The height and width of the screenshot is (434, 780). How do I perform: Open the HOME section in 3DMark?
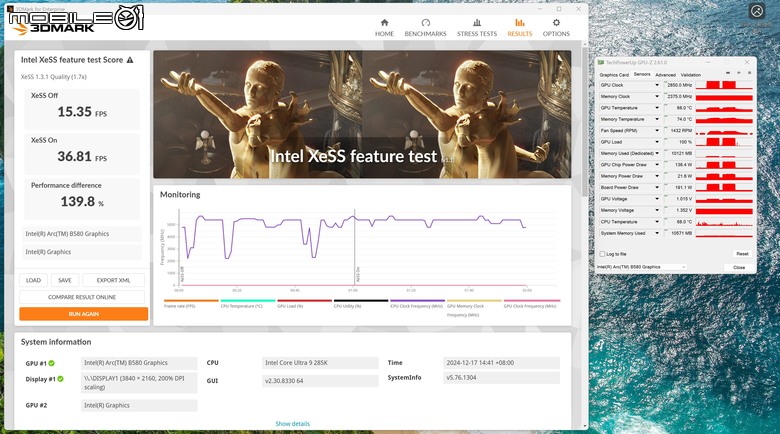coord(384,28)
